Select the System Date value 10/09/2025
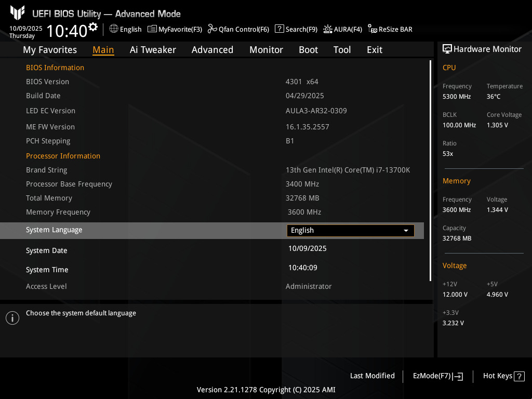The width and height of the screenshot is (532, 399). point(308,249)
